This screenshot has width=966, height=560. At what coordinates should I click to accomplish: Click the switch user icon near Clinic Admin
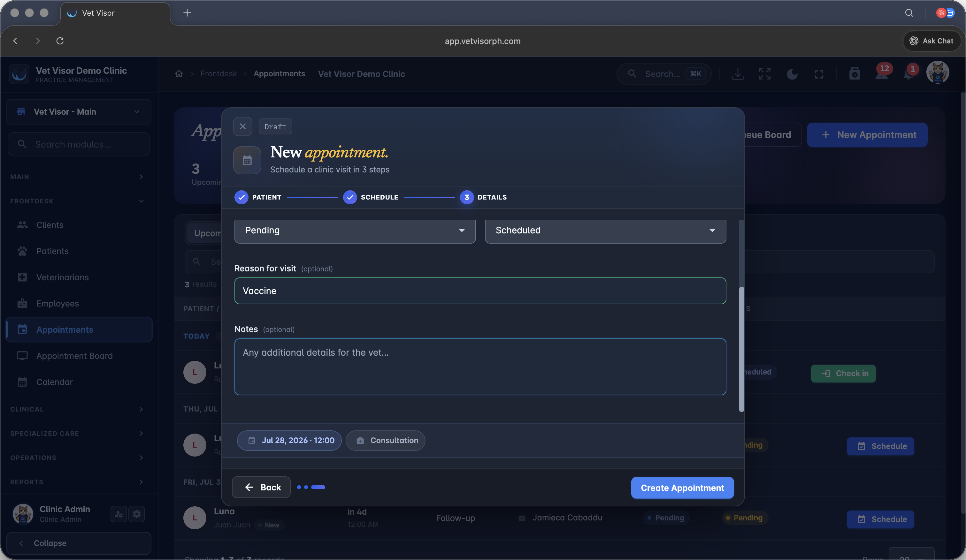[119, 514]
